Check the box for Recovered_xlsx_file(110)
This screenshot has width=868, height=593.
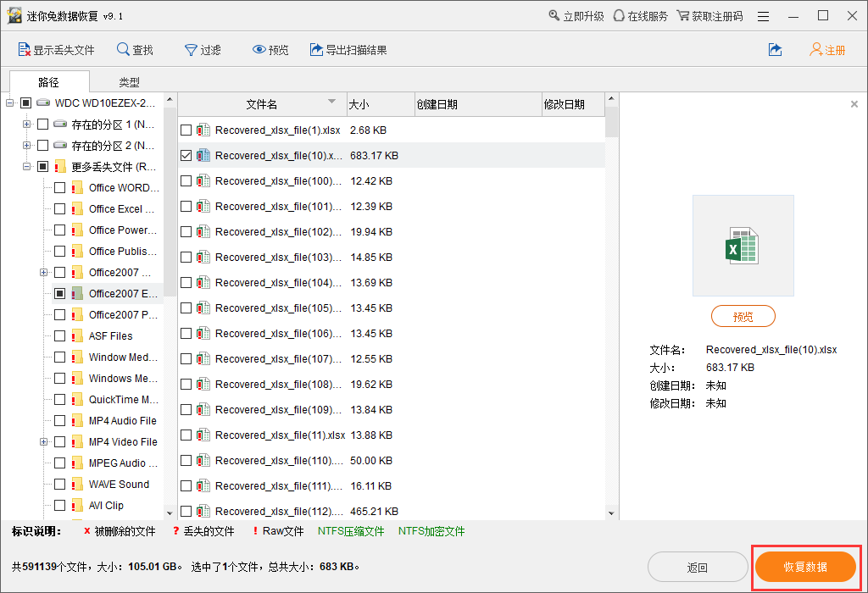click(x=186, y=461)
